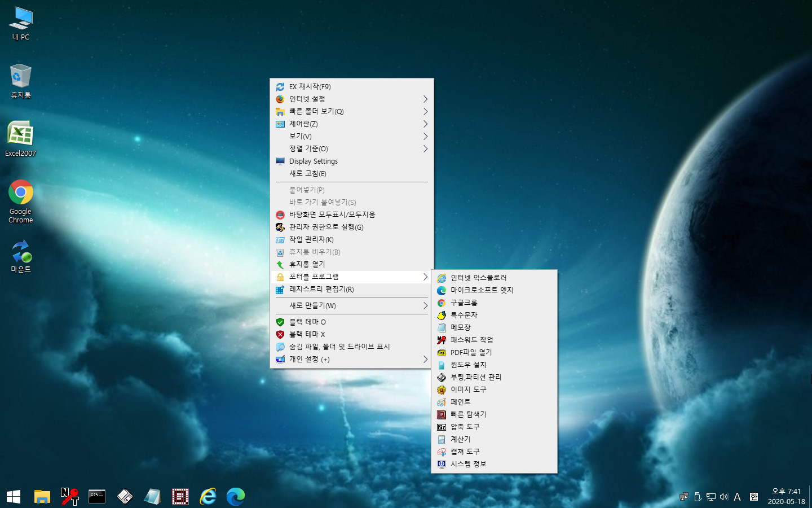Expand the 빠른 폴더 보기(Q) submenu arrow
The width and height of the screenshot is (812, 508).
425,111
